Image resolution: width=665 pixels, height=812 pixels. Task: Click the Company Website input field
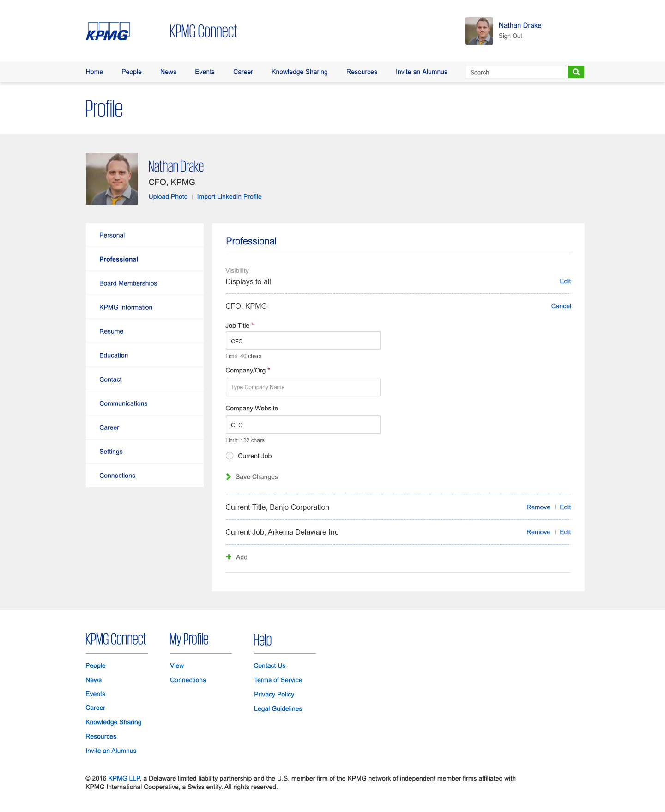coord(303,425)
